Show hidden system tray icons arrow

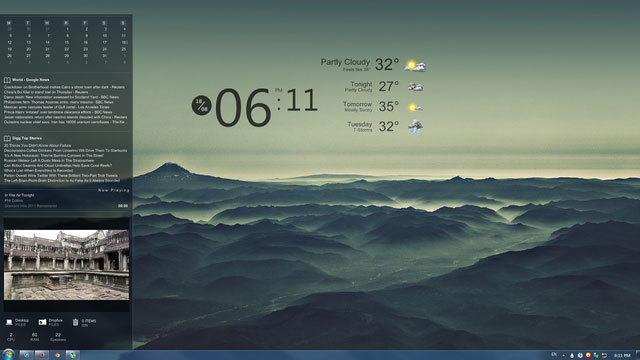[x=564, y=356]
